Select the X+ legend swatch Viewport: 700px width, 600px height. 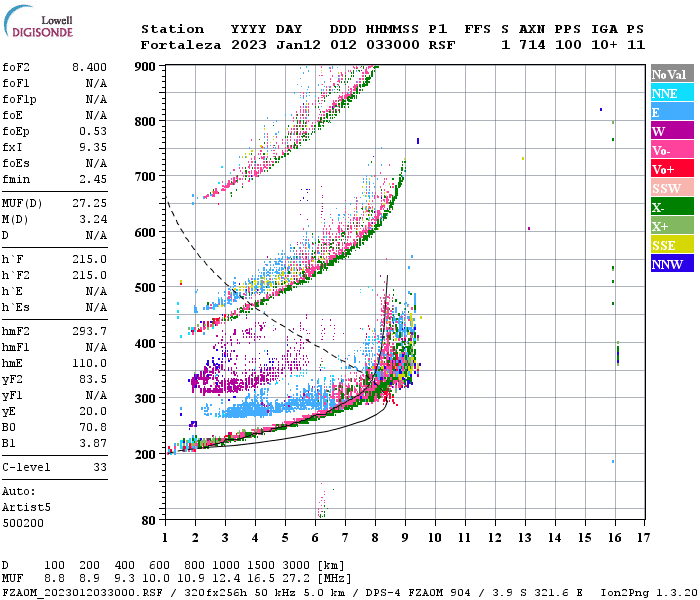point(672,226)
